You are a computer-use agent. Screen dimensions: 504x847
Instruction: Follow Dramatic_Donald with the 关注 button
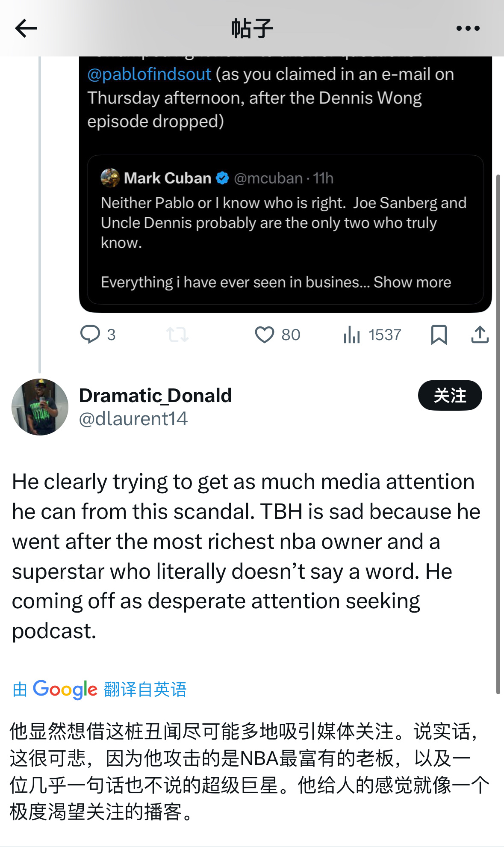450,395
